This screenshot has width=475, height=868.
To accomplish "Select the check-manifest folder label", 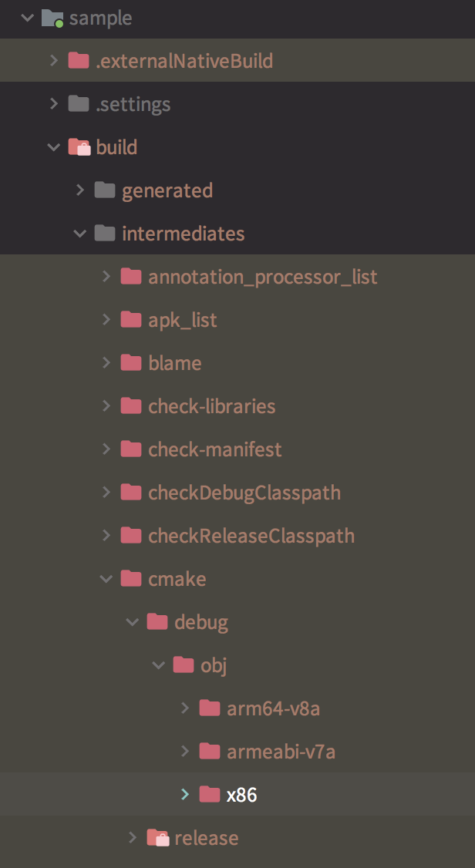I will pyautogui.click(x=214, y=449).
